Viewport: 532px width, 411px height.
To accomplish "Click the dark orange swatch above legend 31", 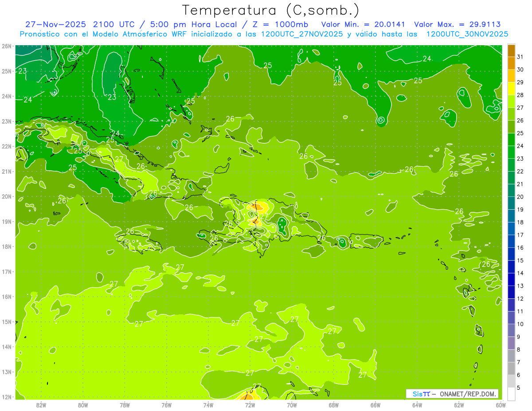I will (511, 51).
